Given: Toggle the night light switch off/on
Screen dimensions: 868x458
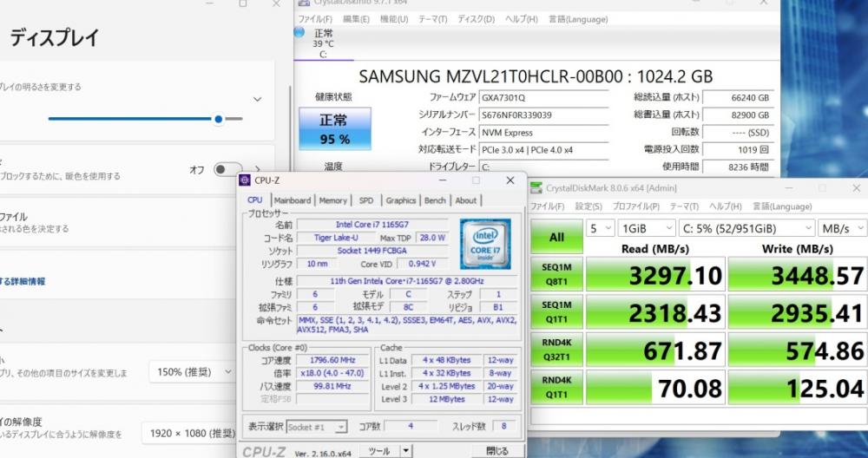Looking at the screenshot, I should (227, 169).
